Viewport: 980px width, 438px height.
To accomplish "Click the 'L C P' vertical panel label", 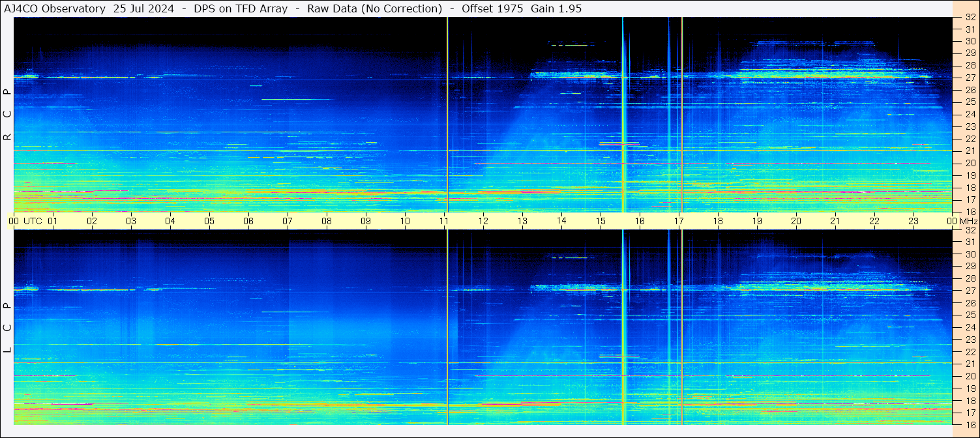I will (7, 327).
